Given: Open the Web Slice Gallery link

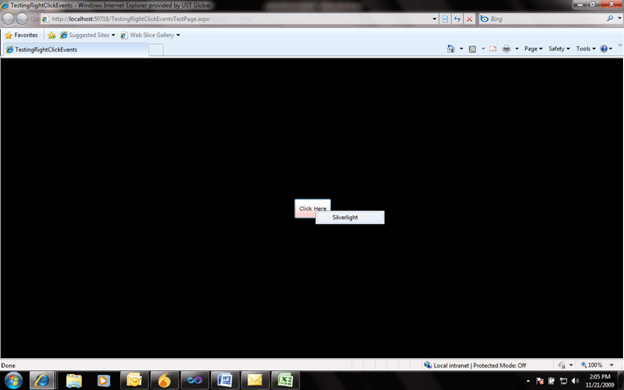Looking at the screenshot, I should point(150,35).
